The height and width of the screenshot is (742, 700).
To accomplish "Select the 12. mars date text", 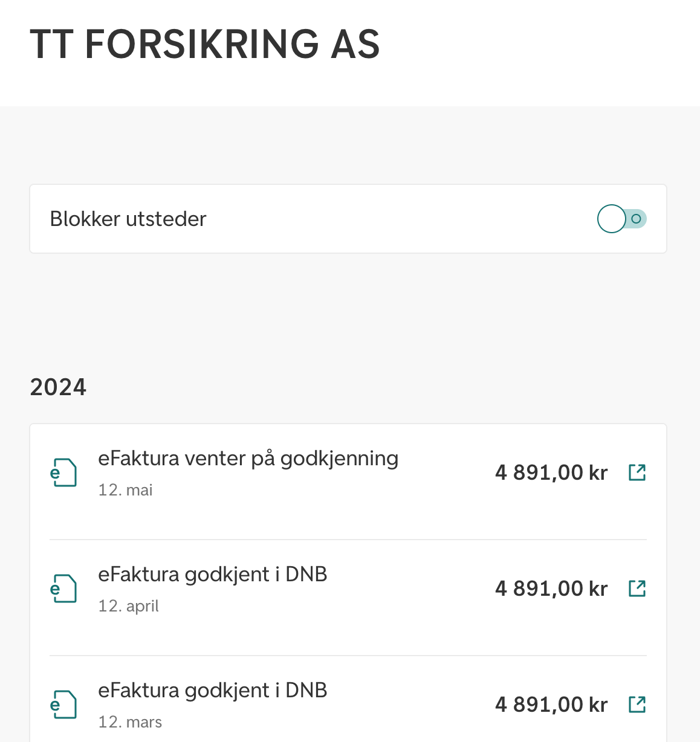I will tap(130, 722).
